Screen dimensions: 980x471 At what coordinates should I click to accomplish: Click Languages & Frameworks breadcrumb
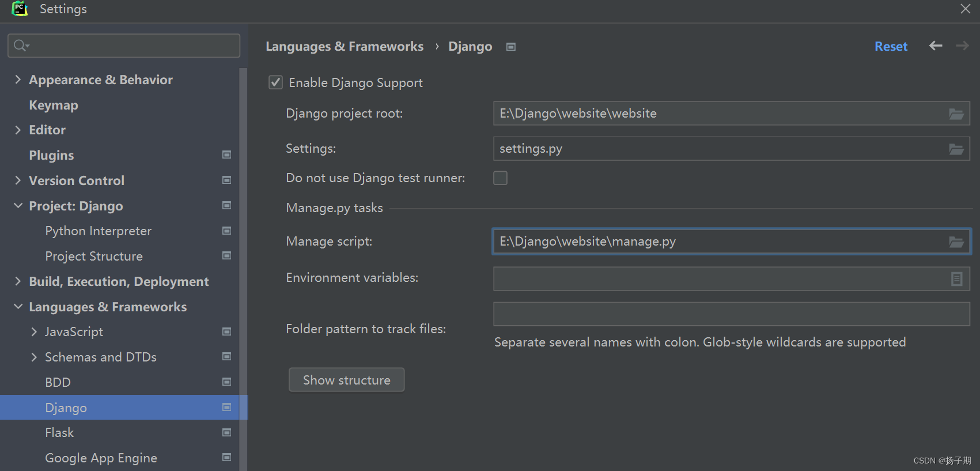(345, 46)
